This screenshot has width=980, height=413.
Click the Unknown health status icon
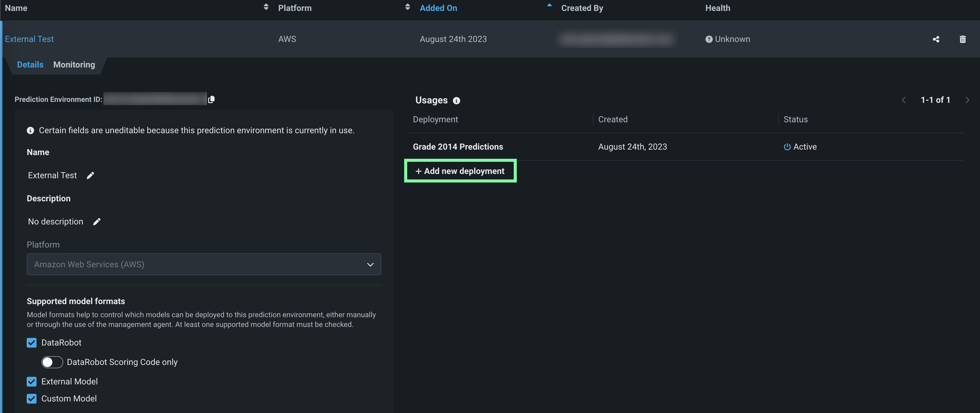click(709, 39)
